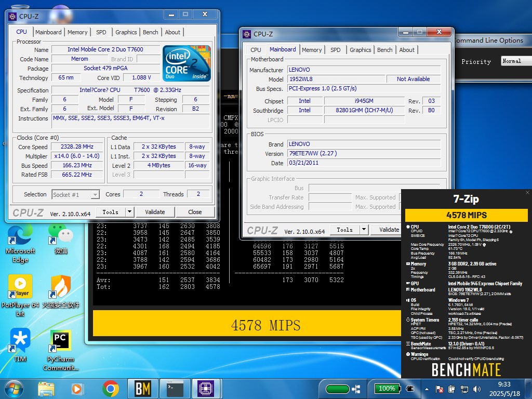Open the network connection tray icon
Image resolution: width=532 pixels, height=399 pixels.
point(464,389)
